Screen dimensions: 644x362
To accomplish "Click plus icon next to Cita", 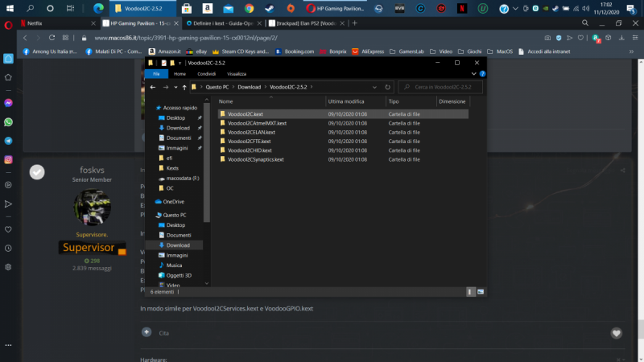I will point(147,332).
